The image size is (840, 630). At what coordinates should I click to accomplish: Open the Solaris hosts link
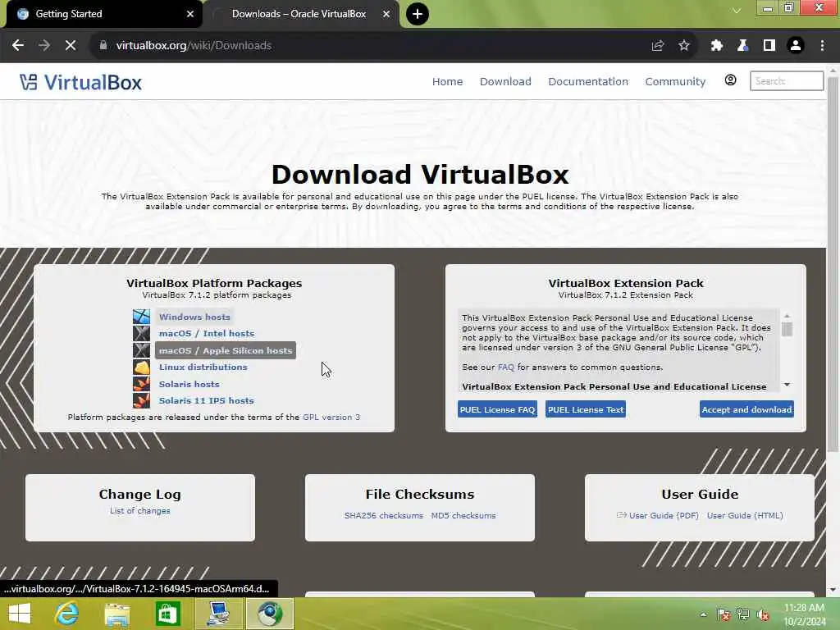click(x=189, y=384)
